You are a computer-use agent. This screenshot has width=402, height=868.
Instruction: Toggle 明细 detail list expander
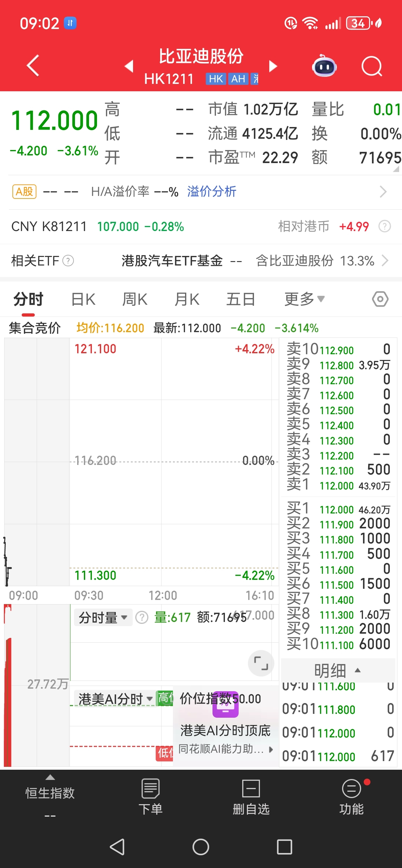[x=337, y=670]
